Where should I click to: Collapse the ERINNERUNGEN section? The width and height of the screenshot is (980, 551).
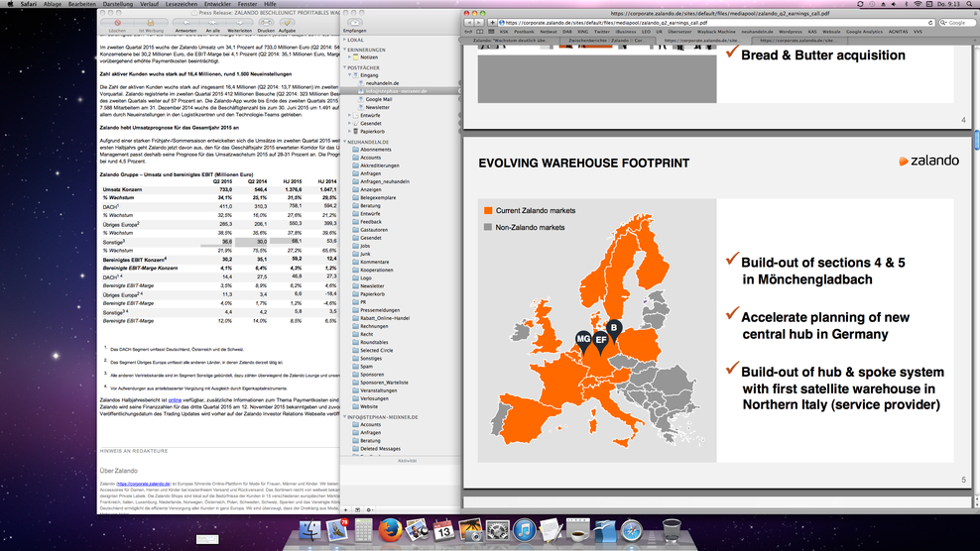pyautogui.click(x=344, y=50)
